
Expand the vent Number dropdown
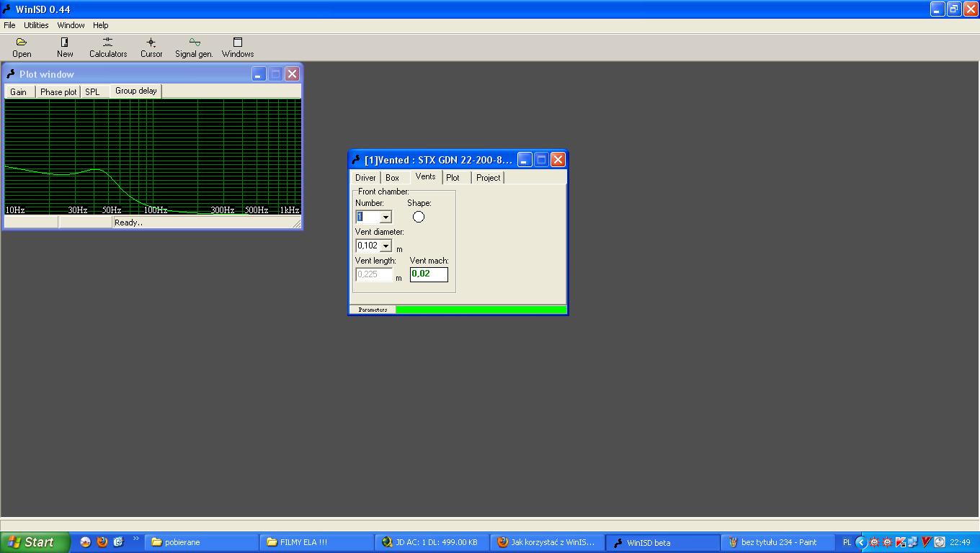pyautogui.click(x=386, y=217)
